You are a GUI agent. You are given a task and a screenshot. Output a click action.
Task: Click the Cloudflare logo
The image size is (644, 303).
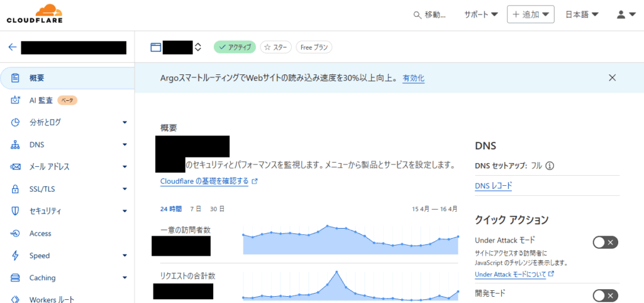coord(35,14)
